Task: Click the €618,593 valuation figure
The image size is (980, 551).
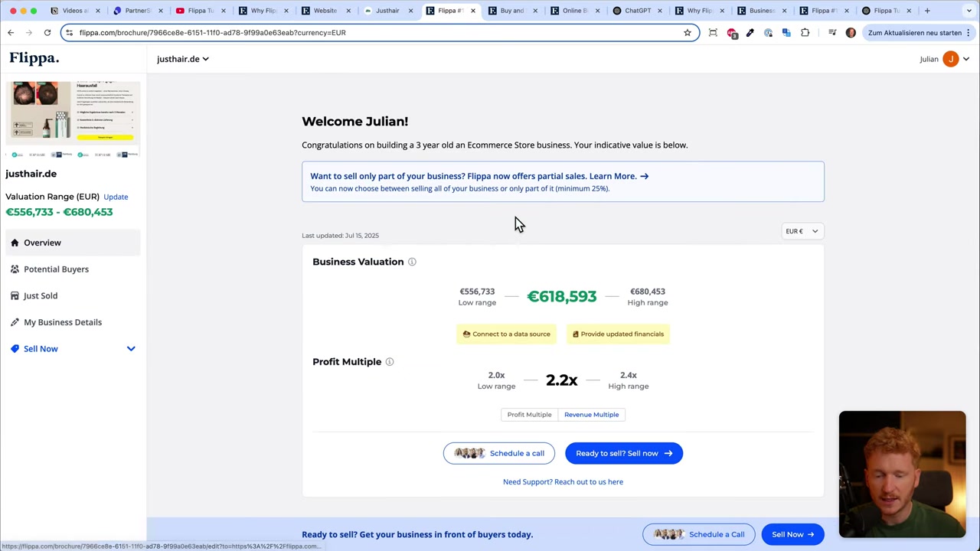Action: 561,297
